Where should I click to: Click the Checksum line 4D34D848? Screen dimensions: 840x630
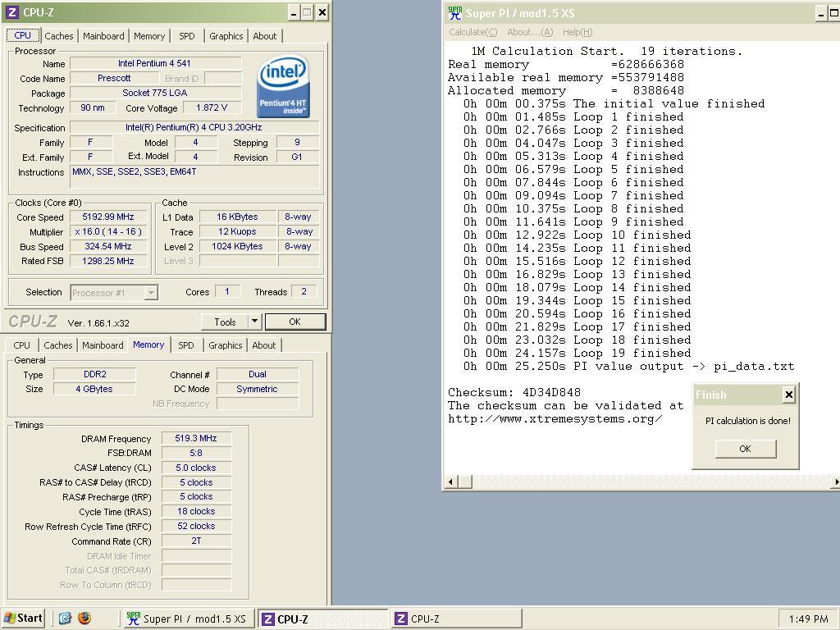click(x=514, y=392)
